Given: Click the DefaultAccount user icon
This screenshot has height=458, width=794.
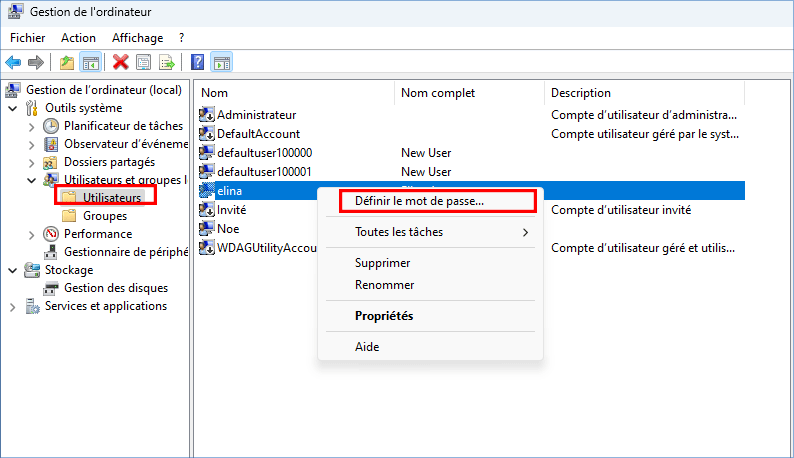Looking at the screenshot, I should click(207, 134).
